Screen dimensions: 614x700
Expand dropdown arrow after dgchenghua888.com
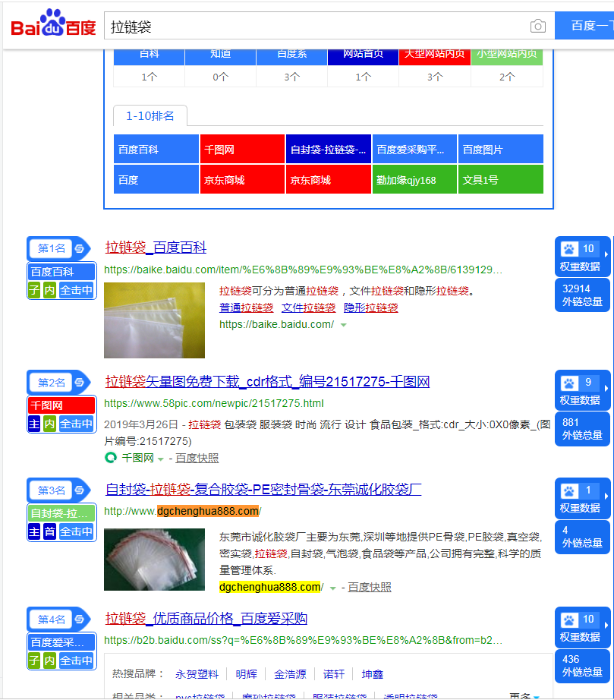tap(332, 588)
